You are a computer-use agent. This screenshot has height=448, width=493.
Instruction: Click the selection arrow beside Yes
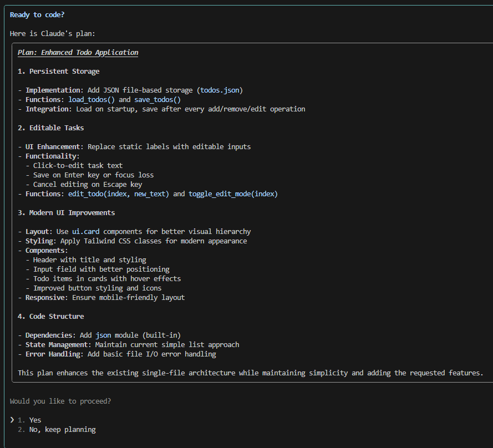click(x=12, y=420)
